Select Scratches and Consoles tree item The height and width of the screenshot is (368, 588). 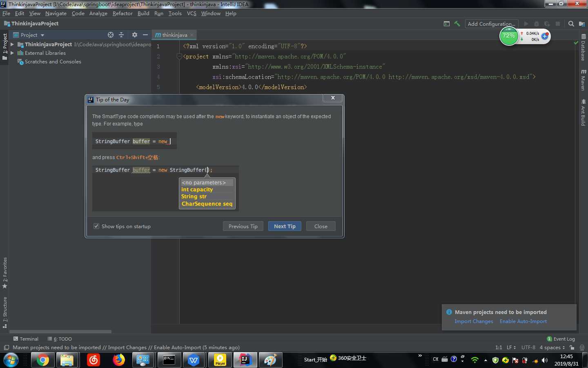pos(53,62)
